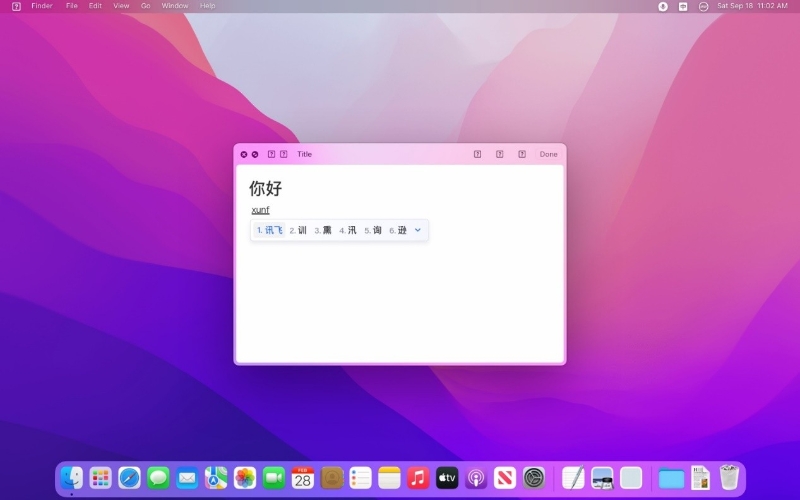Expand the candidate list chevron arrow
The height and width of the screenshot is (500, 800).
point(417,230)
